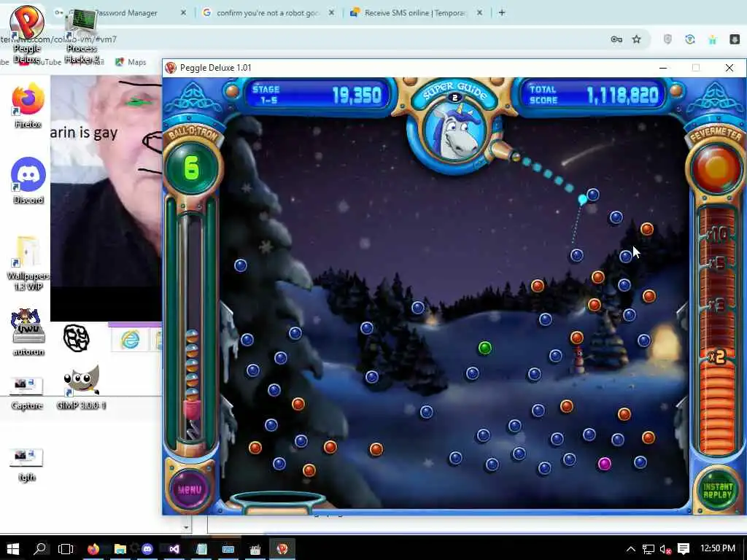Bookmark this page with the star icon
Screen dimensions: 747x560
tap(636, 39)
